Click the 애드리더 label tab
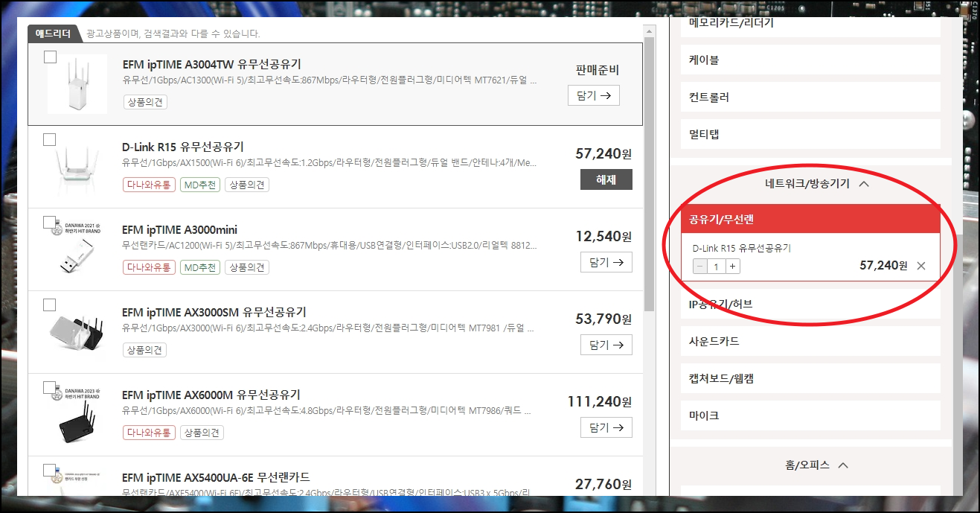 coord(53,34)
